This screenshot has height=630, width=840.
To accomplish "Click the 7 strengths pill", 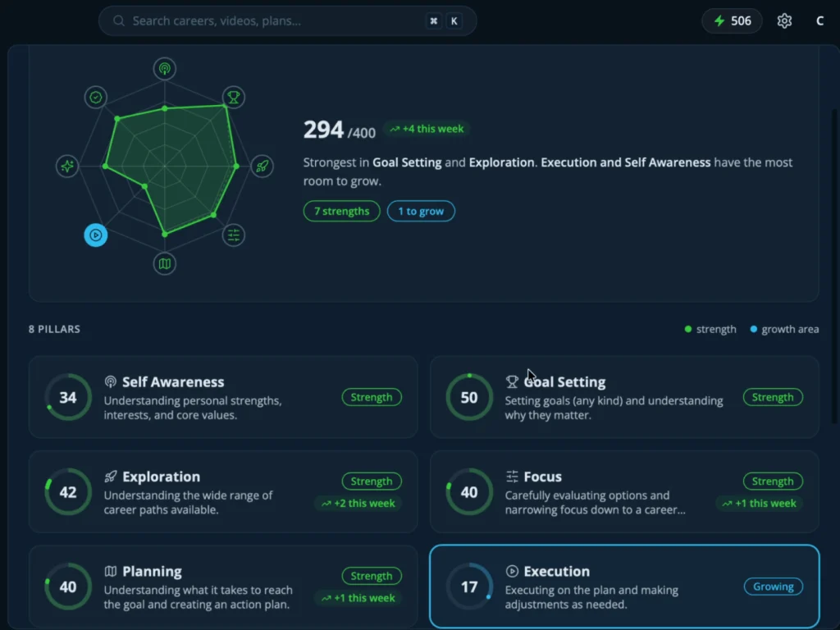I will tap(342, 211).
